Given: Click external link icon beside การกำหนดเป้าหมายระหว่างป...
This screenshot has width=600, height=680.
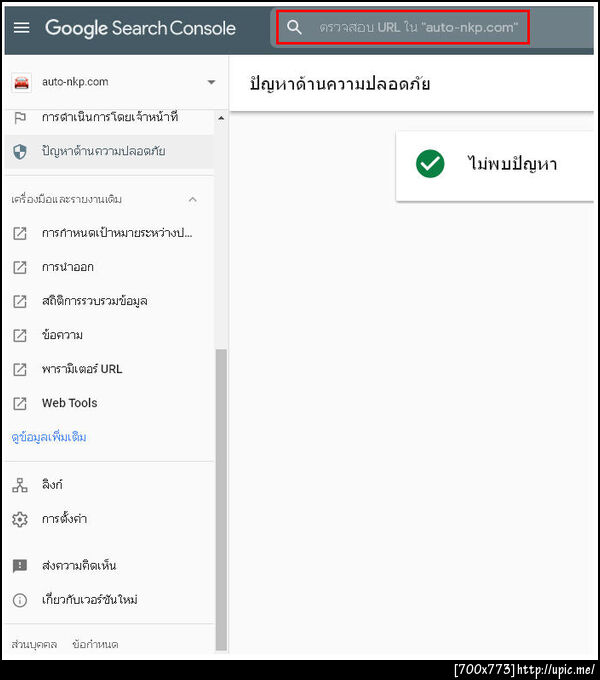Looking at the screenshot, I should coord(20,233).
